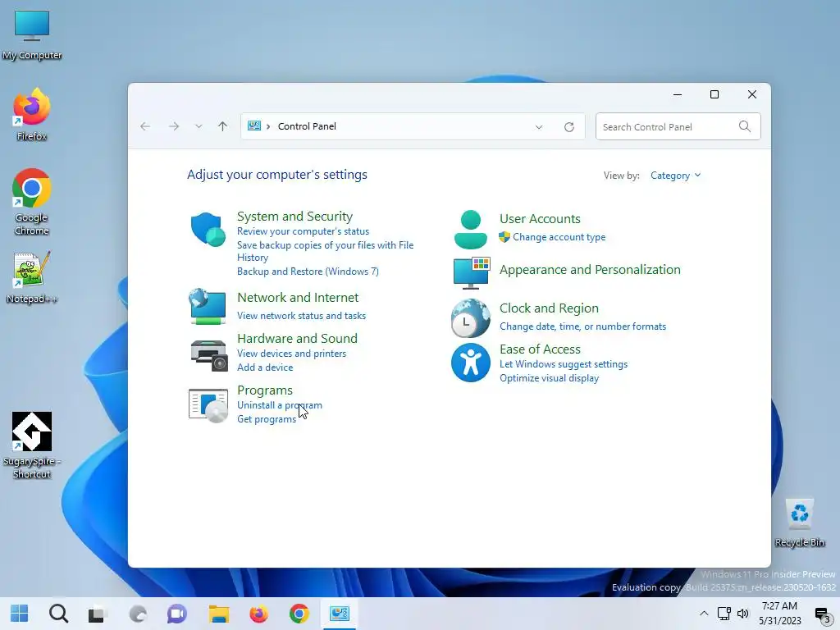Go up one level with up arrow
This screenshot has width=840, height=630.
tap(223, 126)
